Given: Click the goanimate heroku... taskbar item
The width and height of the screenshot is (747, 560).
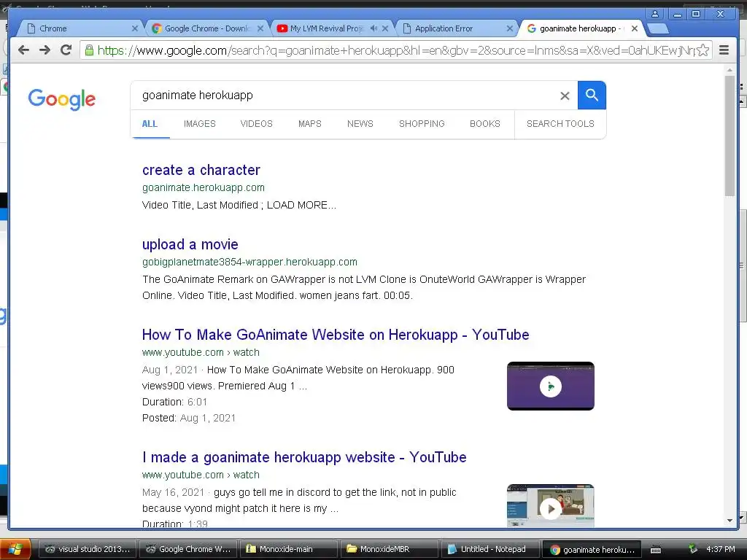Looking at the screenshot, I should [x=592, y=550].
